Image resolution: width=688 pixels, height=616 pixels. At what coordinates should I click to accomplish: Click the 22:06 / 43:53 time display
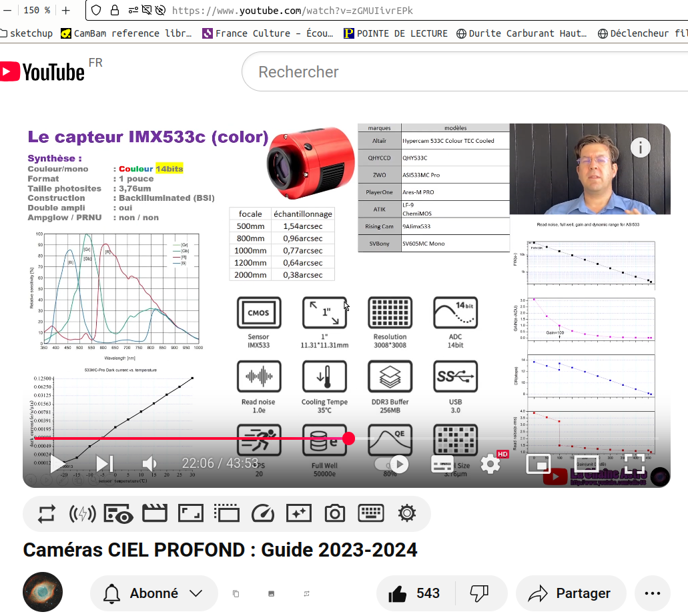pos(220,463)
